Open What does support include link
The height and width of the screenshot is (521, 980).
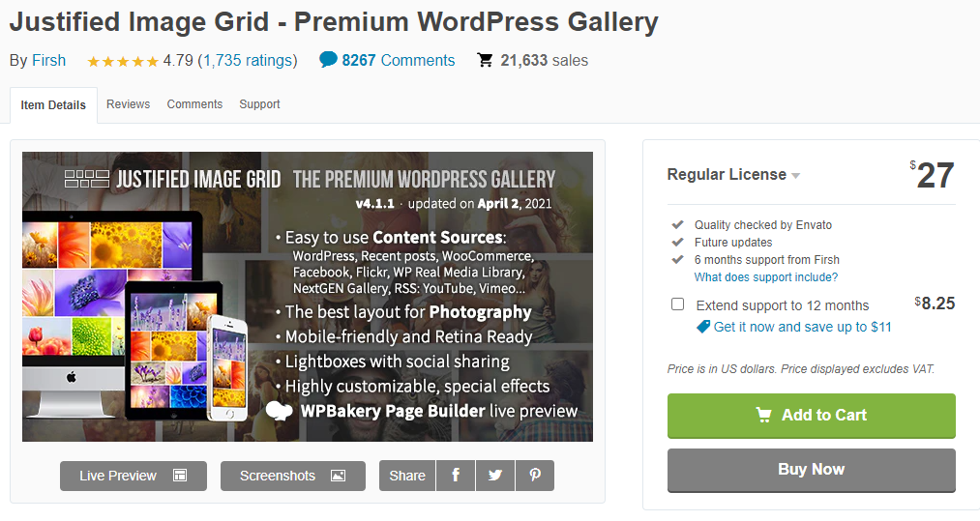click(x=765, y=276)
